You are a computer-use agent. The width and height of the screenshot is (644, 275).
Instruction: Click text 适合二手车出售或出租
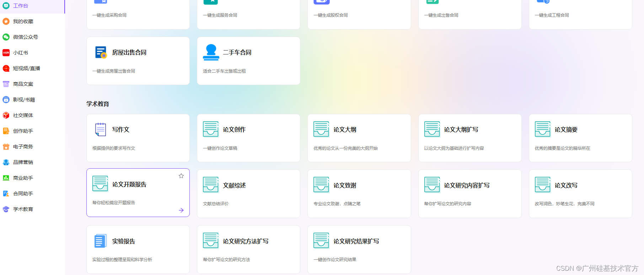(224, 71)
